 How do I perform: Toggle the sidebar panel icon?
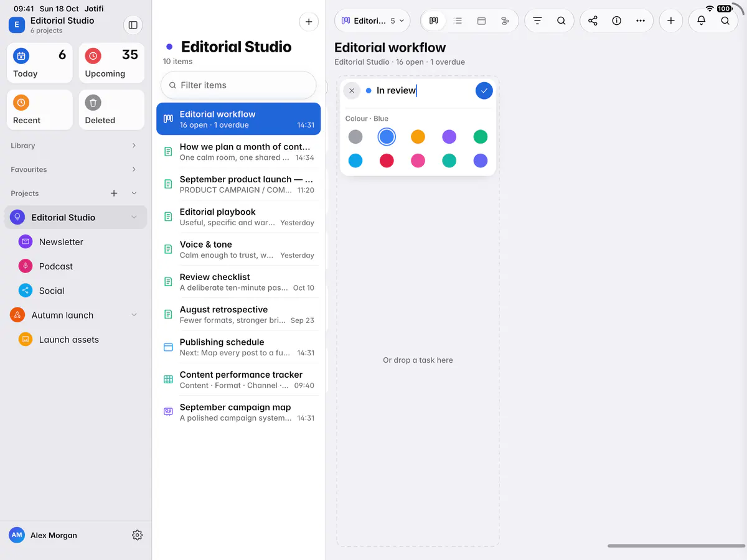click(x=133, y=25)
